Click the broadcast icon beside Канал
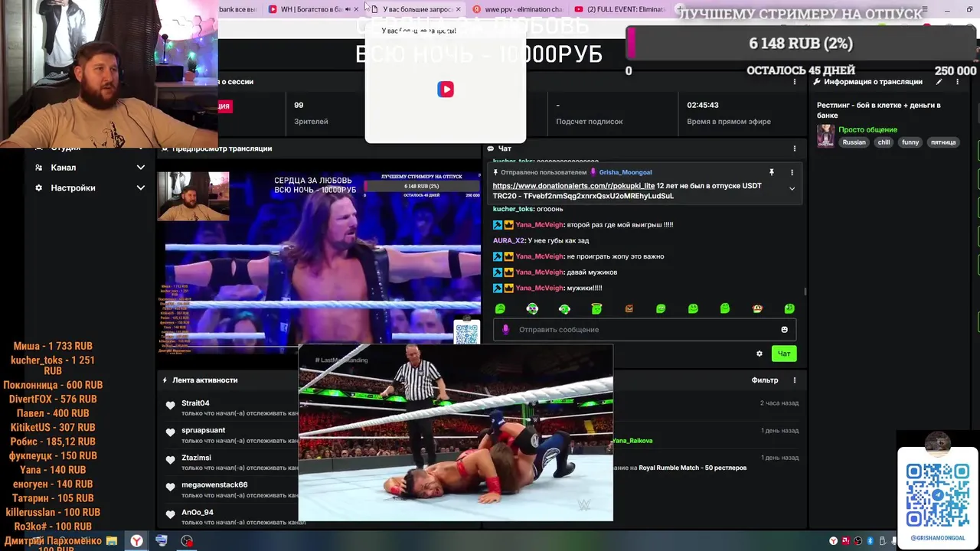The height and width of the screenshot is (551, 980). pyautogui.click(x=38, y=168)
